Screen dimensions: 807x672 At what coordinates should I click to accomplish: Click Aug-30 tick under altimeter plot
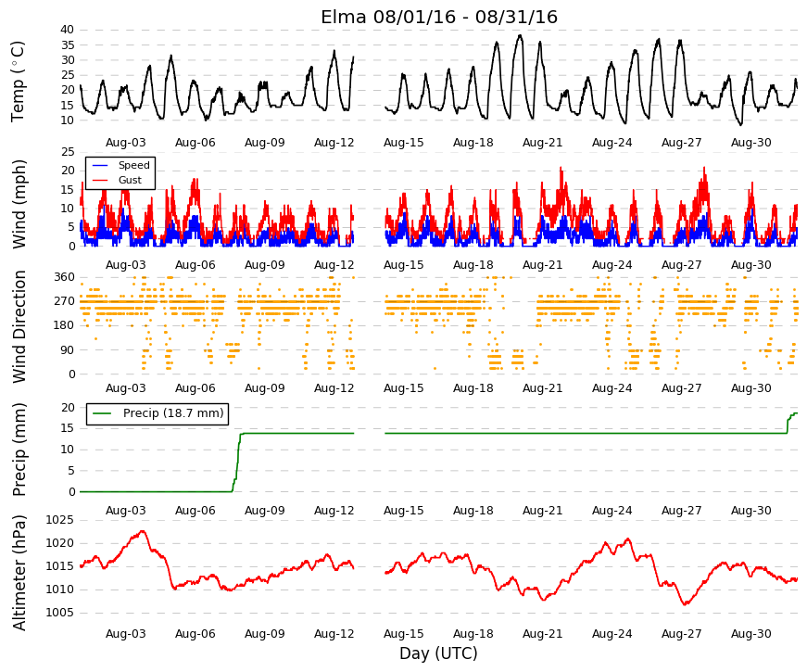pyautogui.click(x=750, y=634)
